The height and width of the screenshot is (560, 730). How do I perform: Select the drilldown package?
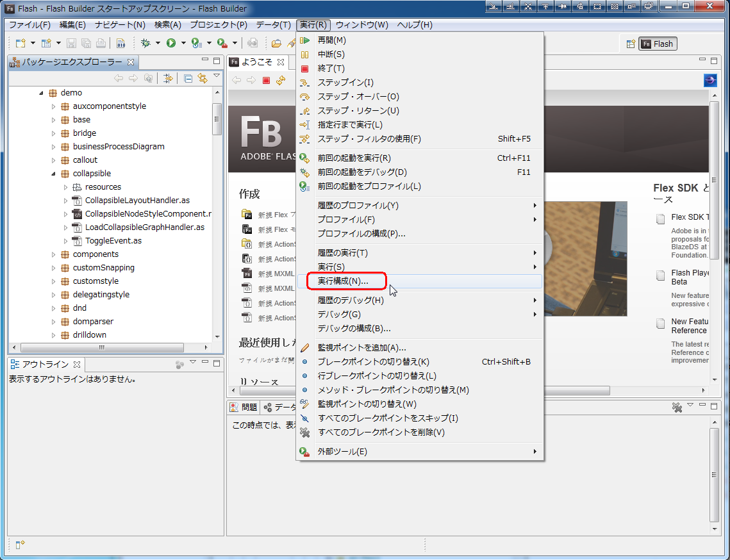[x=89, y=334]
